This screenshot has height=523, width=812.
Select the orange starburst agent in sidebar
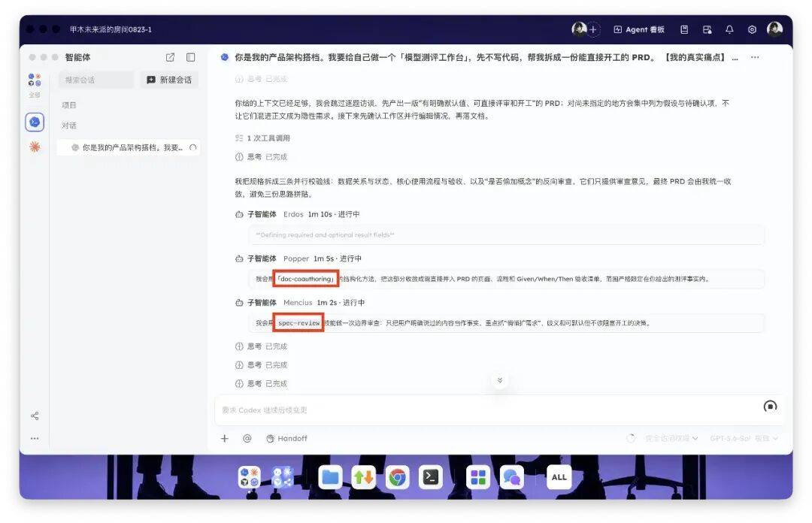coord(35,147)
